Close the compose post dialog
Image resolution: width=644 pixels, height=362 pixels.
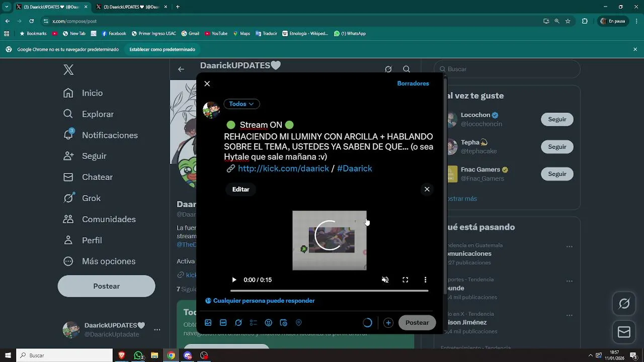(207, 84)
